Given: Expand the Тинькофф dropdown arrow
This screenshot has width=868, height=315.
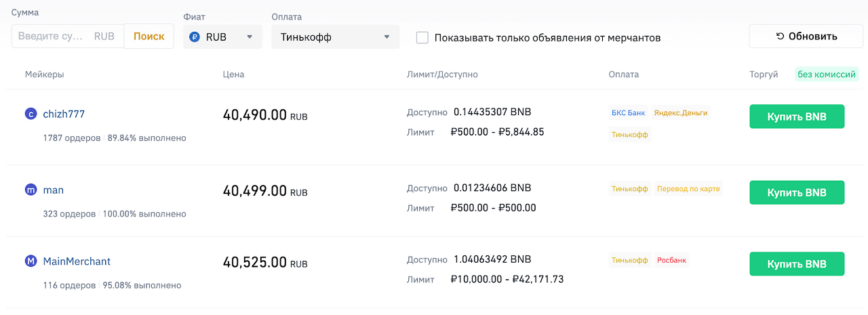Looking at the screenshot, I should (387, 37).
